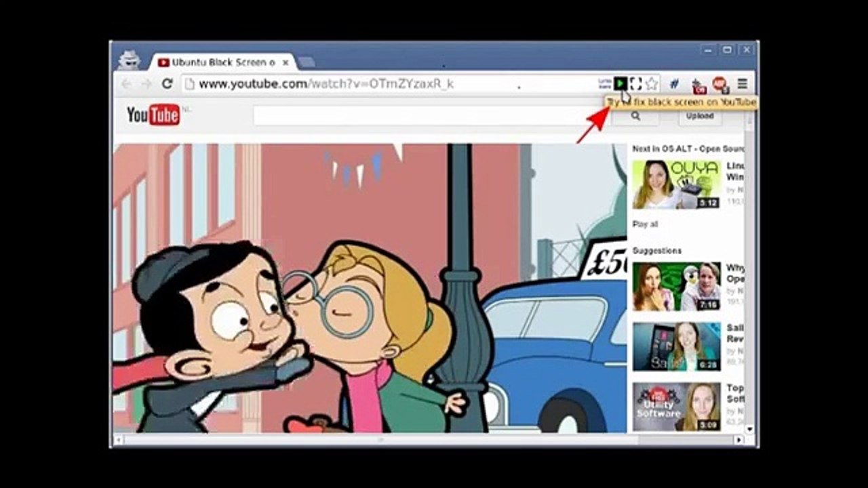Reload the page

click(x=167, y=83)
